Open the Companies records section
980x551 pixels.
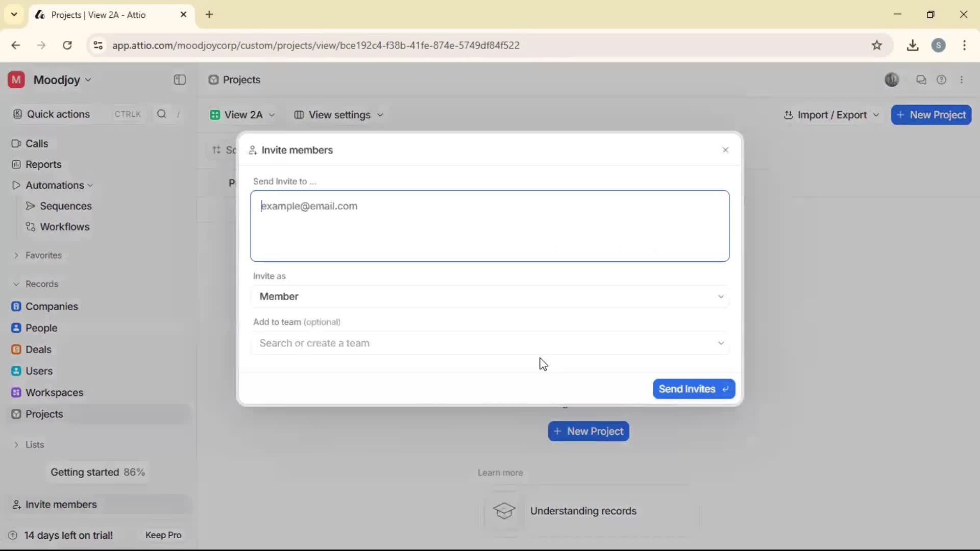click(x=52, y=307)
